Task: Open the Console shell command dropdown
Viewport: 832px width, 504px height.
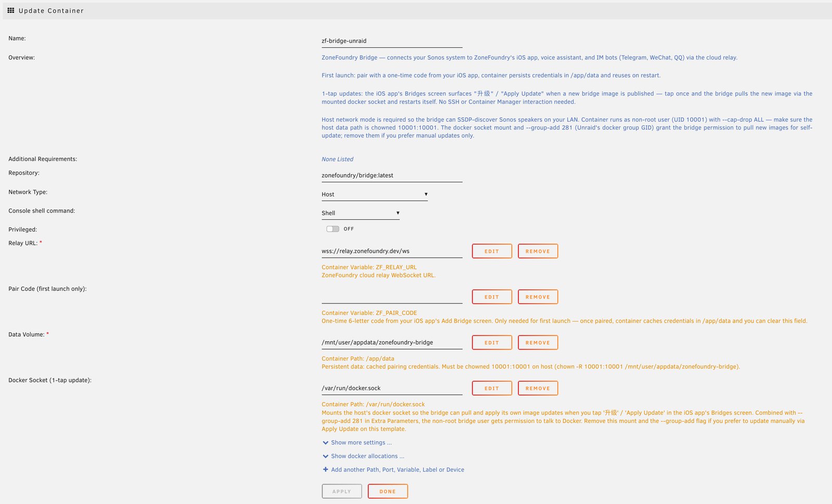Action: [x=360, y=213]
